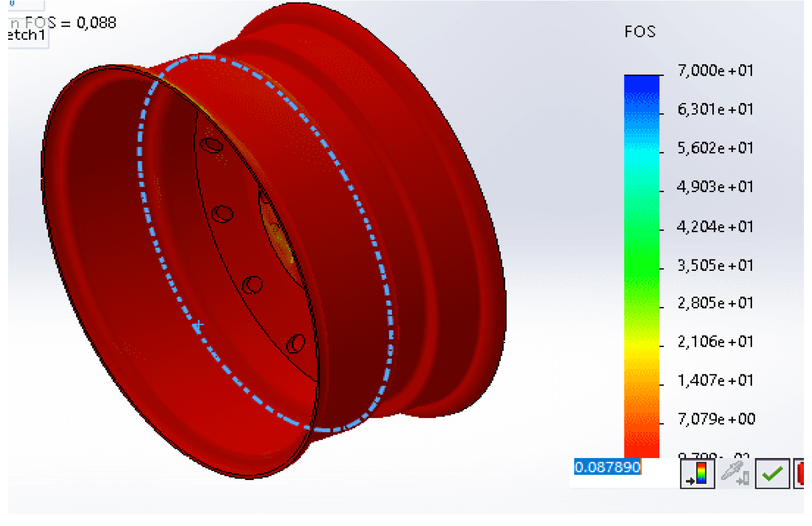812x526 pixels.
Task: Select the Min FOS = 0,088 annotation
Action: pyautogui.click(x=64, y=23)
